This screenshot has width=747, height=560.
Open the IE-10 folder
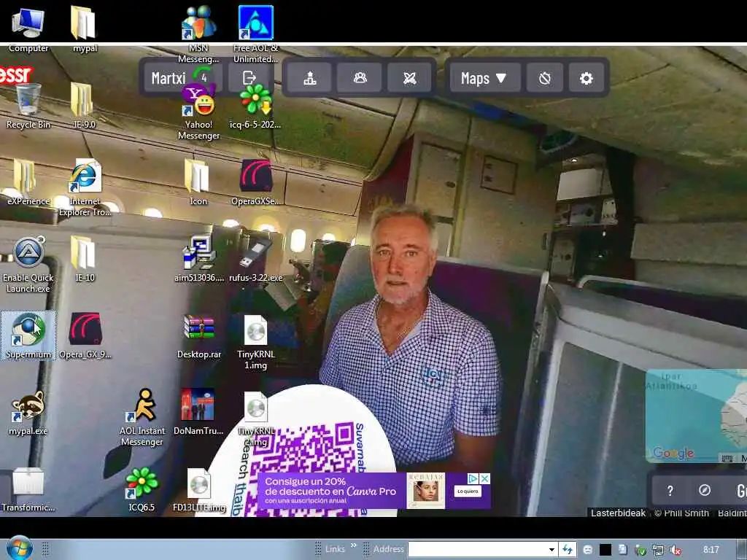coord(85,259)
